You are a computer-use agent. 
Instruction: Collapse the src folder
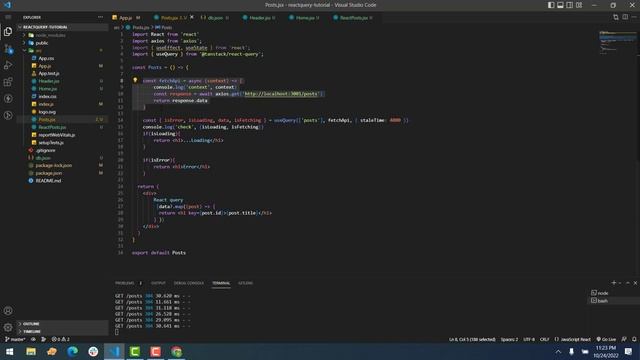click(x=63, y=51)
